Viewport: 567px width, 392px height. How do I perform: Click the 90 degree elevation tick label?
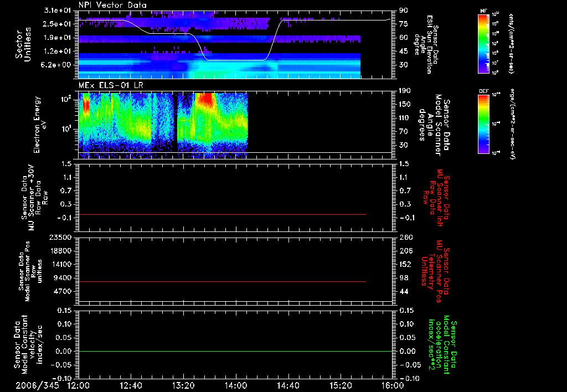(404, 11)
